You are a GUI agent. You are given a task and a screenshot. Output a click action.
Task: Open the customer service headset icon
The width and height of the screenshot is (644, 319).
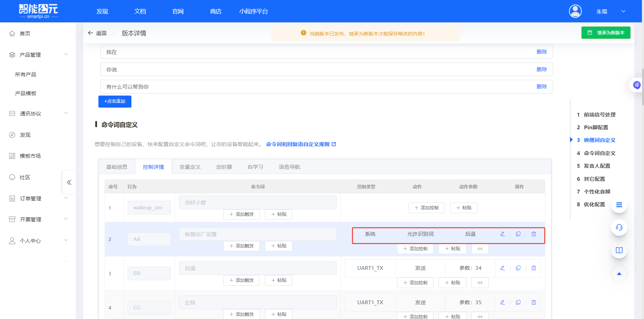click(619, 228)
